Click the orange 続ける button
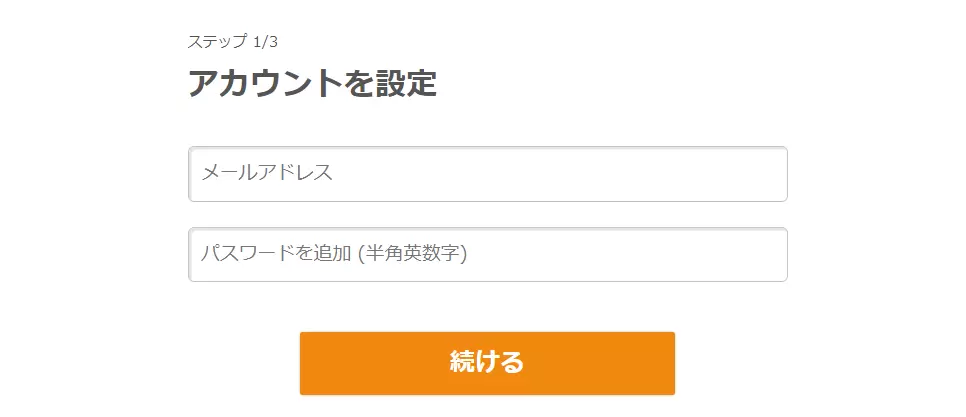966x417 pixels. tap(487, 363)
